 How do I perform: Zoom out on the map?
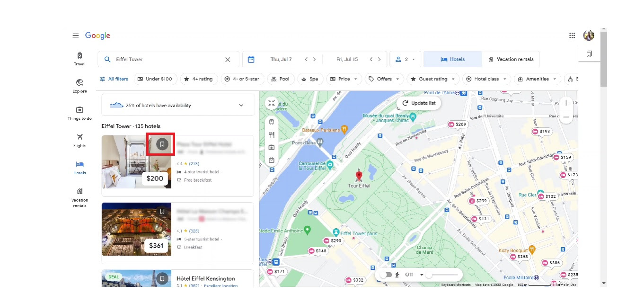tap(566, 116)
